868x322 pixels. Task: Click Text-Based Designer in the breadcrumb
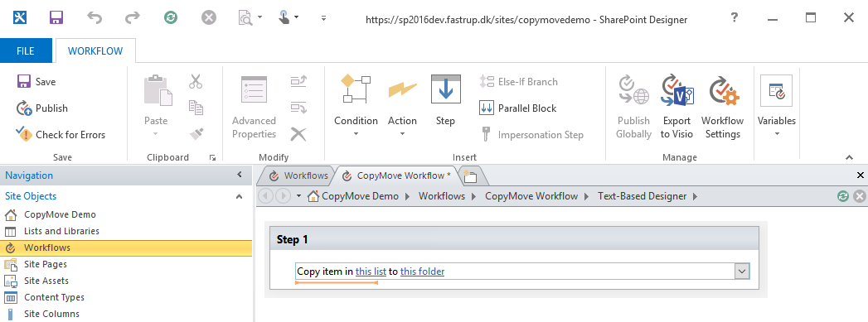coord(643,196)
